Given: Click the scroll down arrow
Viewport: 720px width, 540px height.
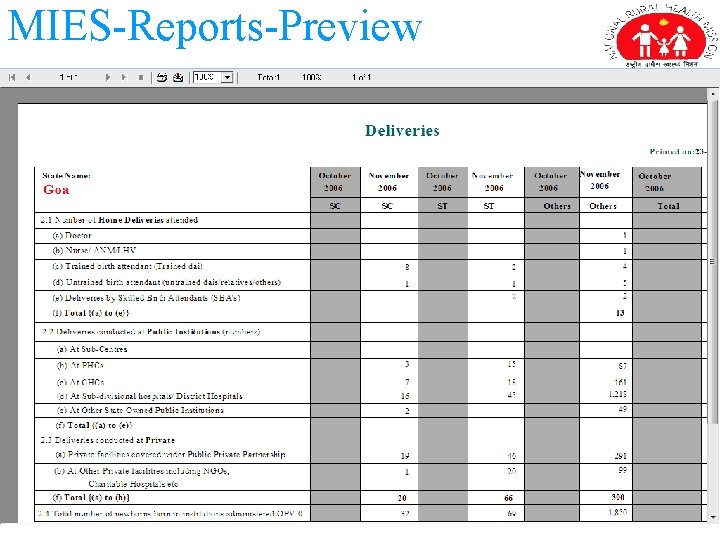Looking at the screenshot, I should (713, 518).
